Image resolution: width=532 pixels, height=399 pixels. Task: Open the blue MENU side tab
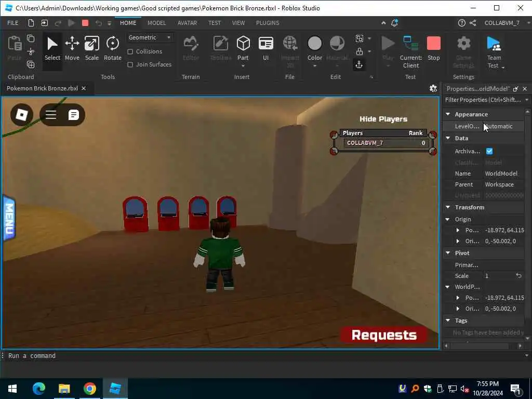[x=9, y=218]
